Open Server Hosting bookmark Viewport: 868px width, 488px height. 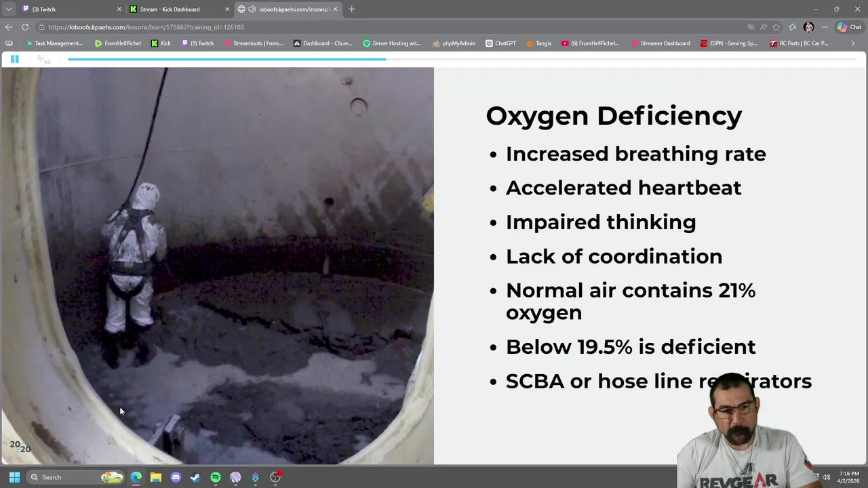[392, 43]
